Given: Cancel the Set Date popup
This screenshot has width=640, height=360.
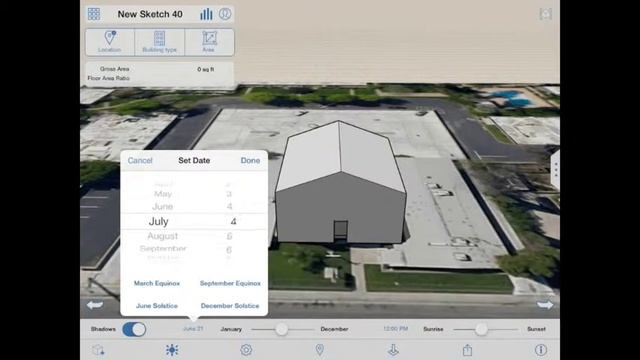Looking at the screenshot, I should tap(140, 160).
